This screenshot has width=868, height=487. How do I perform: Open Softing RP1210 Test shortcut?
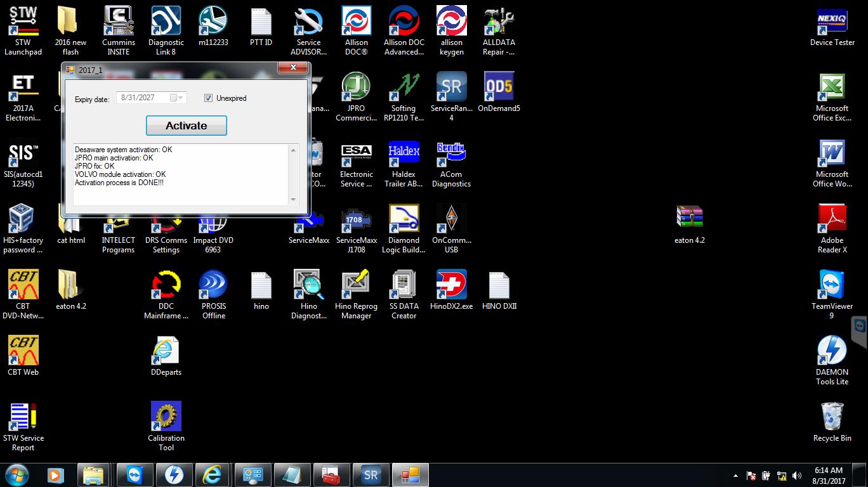404,96
